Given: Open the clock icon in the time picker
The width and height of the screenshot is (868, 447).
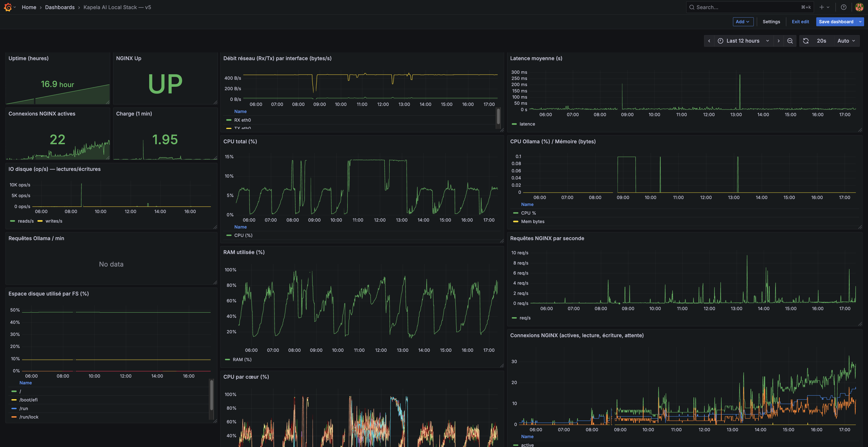Looking at the screenshot, I should (720, 41).
